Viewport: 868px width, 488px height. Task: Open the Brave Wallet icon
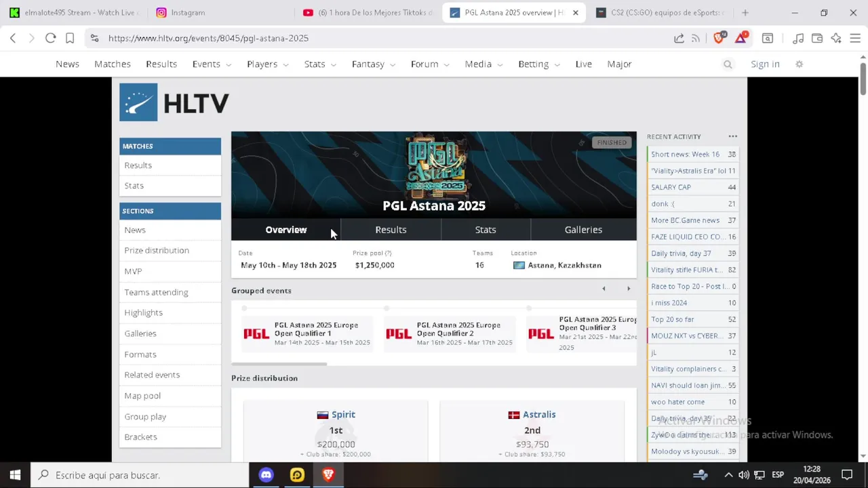pos(817,38)
